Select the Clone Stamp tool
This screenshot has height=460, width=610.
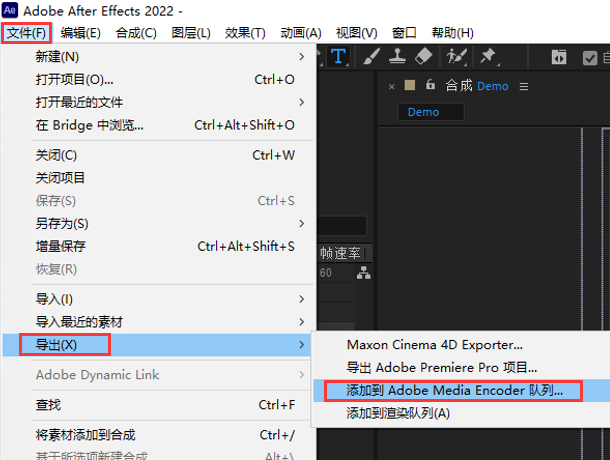(397, 56)
